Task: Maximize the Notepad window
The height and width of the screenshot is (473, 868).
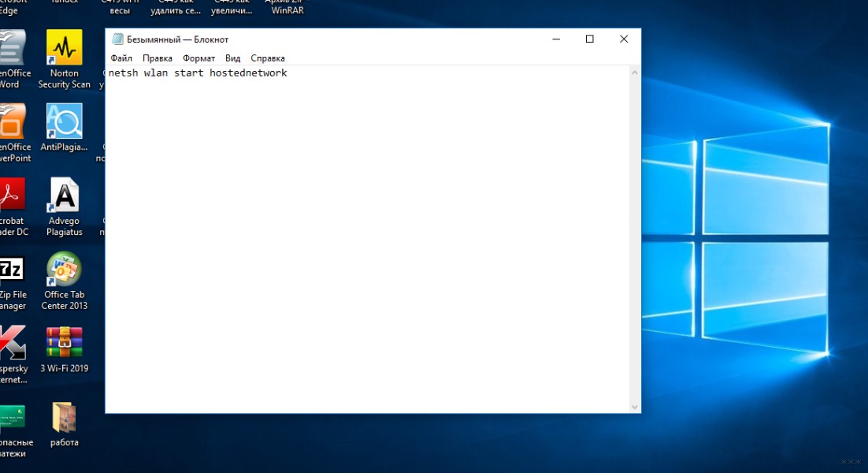Action: click(x=589, y=39)
